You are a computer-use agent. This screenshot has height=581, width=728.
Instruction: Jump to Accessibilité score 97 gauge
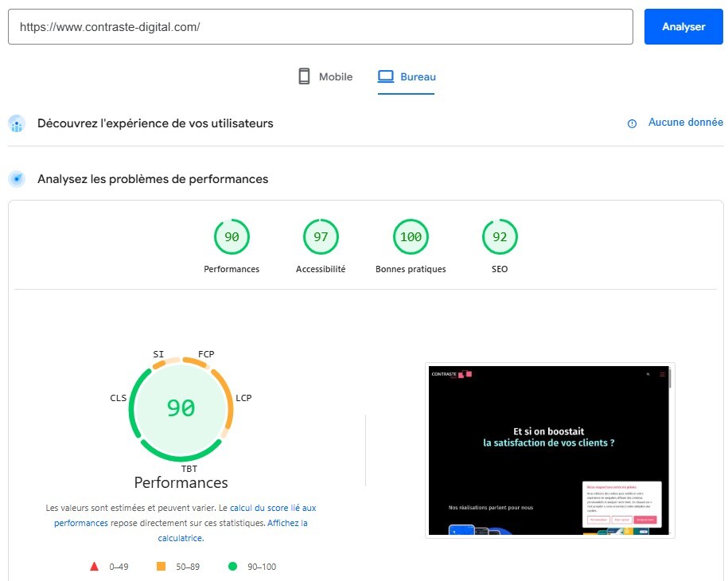(x=321, y=237)
